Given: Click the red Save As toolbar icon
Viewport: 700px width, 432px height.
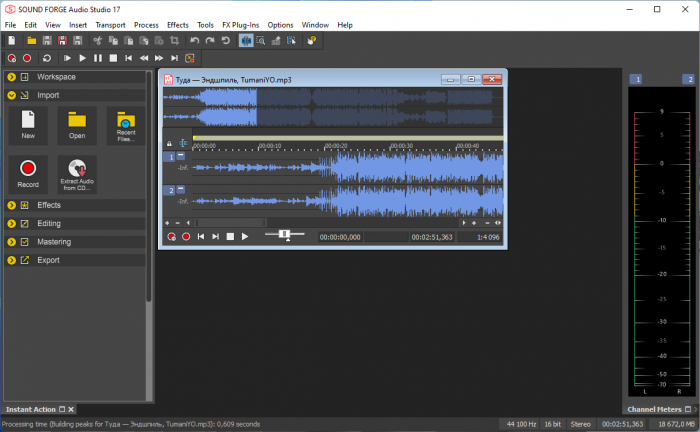Looking at the screenshot, I should (62, 41).
